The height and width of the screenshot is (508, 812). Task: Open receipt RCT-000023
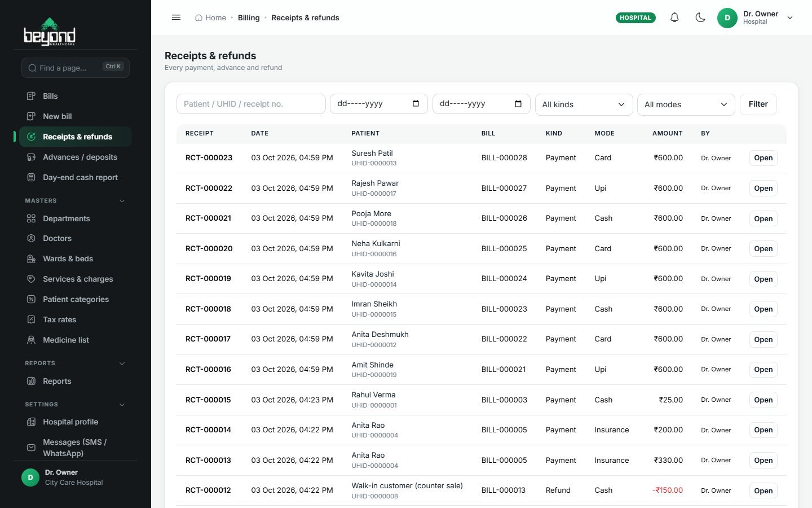[x=764, y=158]
